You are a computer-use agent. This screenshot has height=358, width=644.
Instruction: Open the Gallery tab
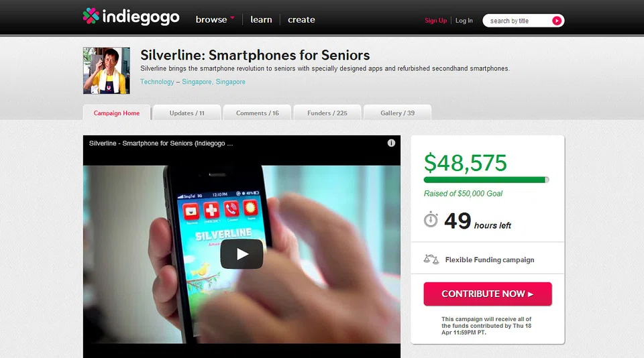398,113
